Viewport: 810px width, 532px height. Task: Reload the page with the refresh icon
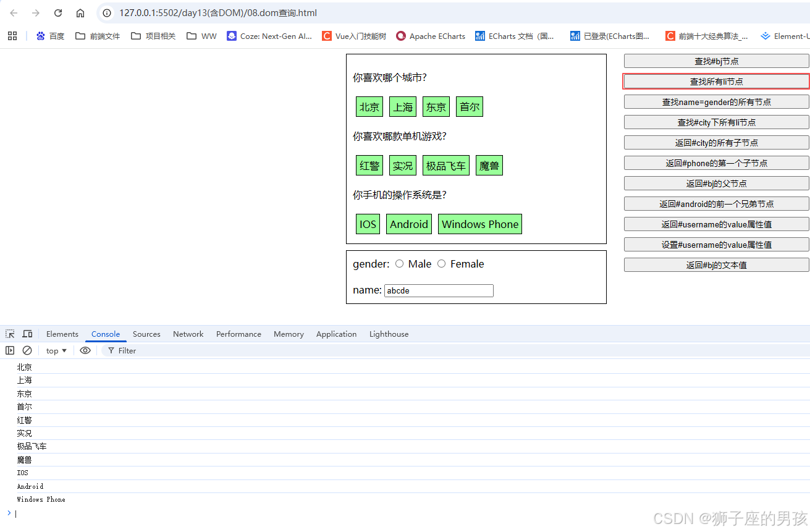click(x=58, y=13)
